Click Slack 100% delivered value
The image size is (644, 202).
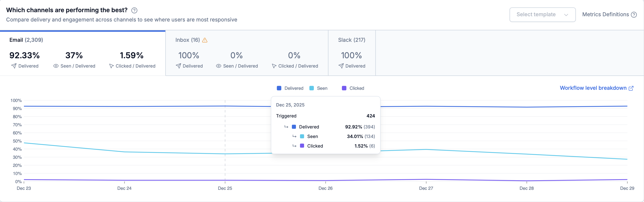[351, 55]
